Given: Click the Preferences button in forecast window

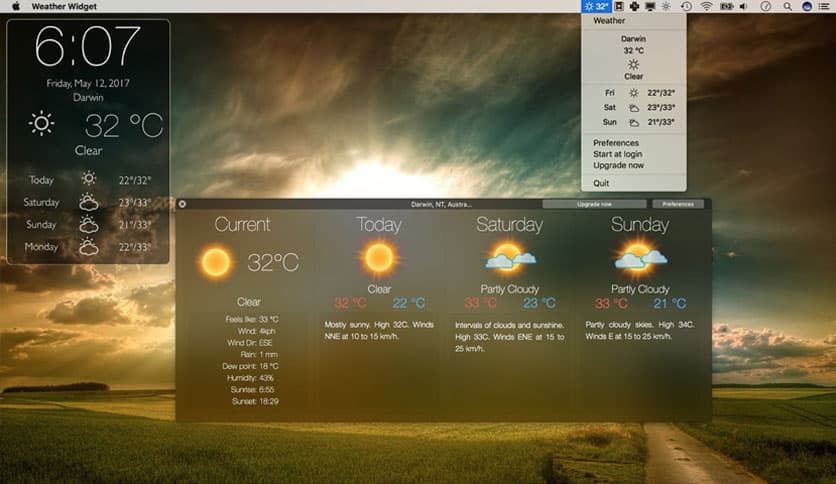Looking at the screenshot, I should point(678,204).
